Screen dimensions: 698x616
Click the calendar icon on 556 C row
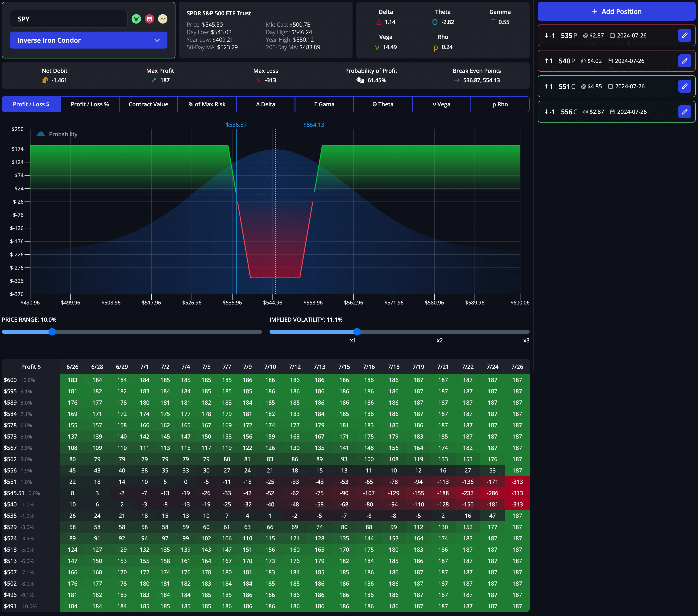click(612, 112)
